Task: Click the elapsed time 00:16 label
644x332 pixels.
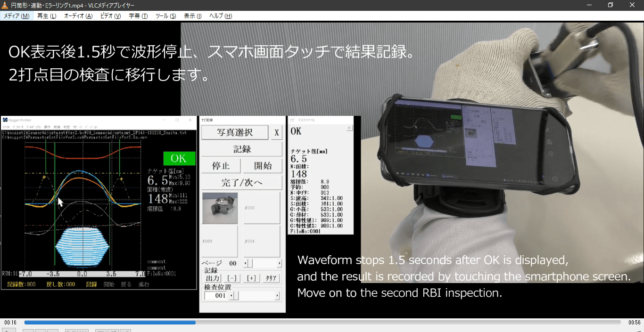Action: pos(10,323)
